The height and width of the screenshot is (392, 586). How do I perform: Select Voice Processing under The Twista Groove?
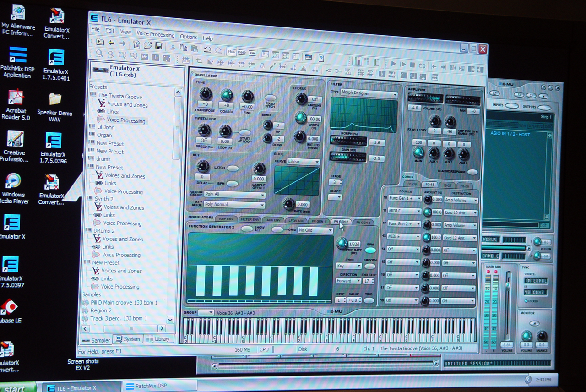pos(125,120)
